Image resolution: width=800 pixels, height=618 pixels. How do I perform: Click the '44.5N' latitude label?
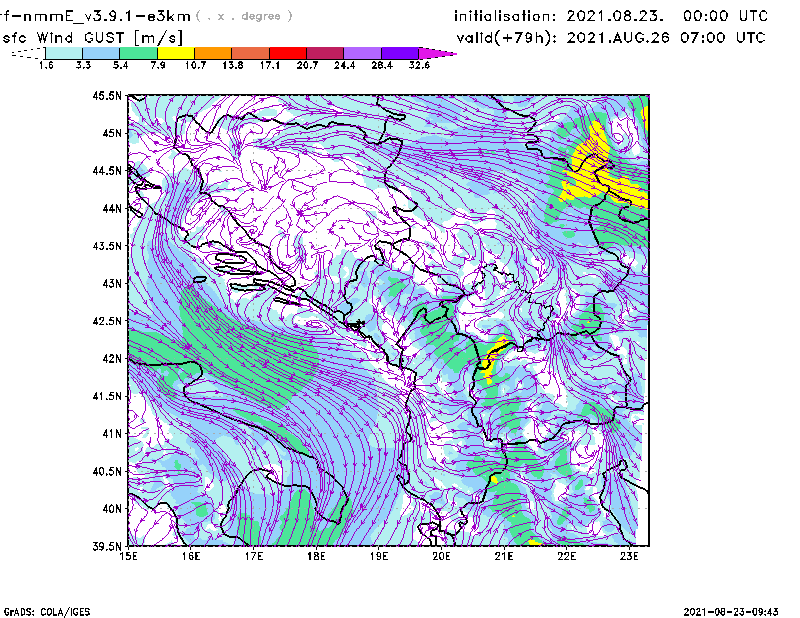(107, 170)
